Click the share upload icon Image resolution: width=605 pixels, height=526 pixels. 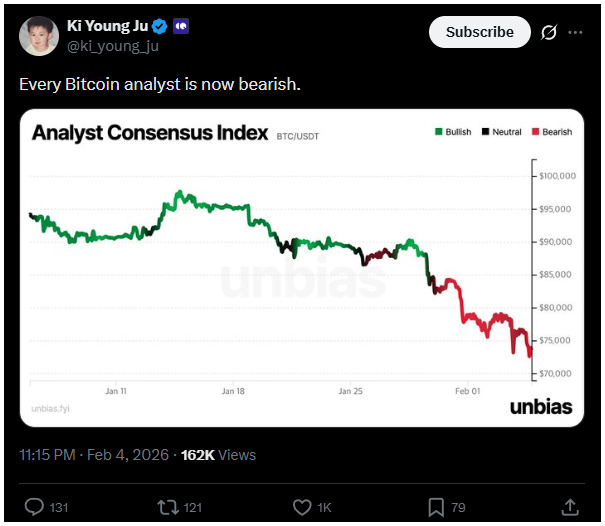[570, 507]
